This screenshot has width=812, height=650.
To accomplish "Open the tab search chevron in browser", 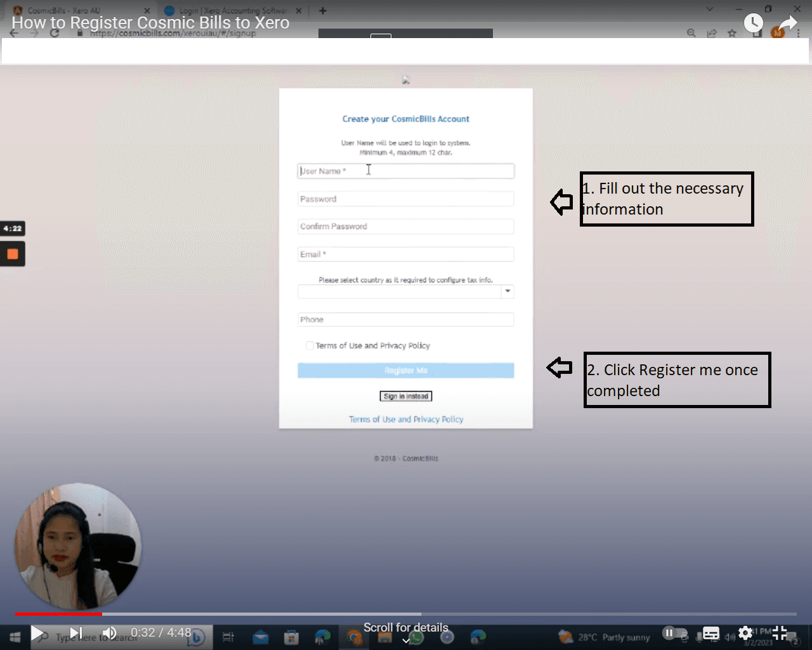I will click(x=710, y=10).
